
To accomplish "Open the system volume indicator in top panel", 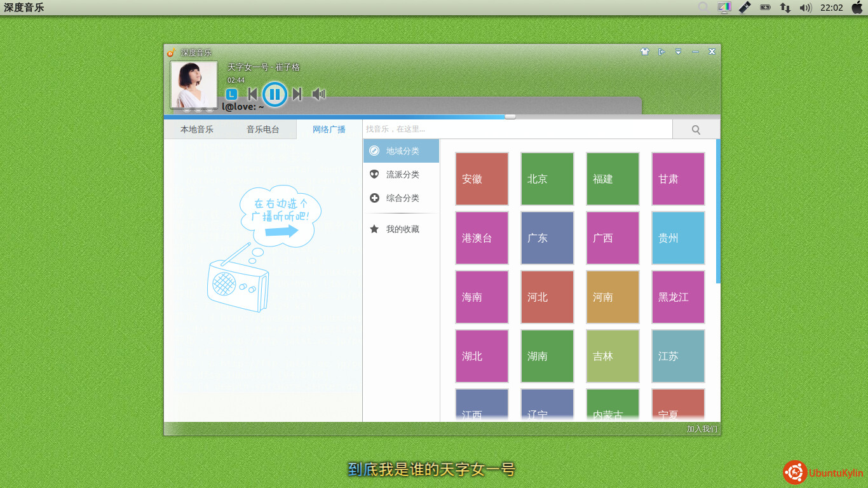I will [806, 8].
